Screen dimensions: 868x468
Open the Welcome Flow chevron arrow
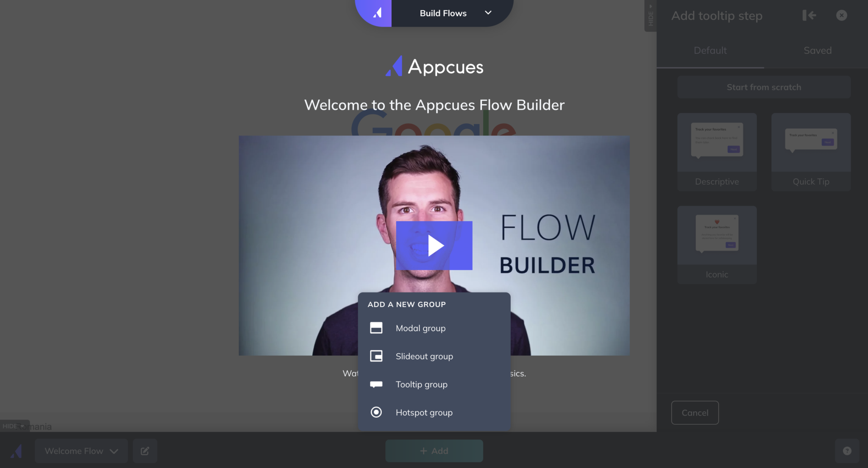114,451
